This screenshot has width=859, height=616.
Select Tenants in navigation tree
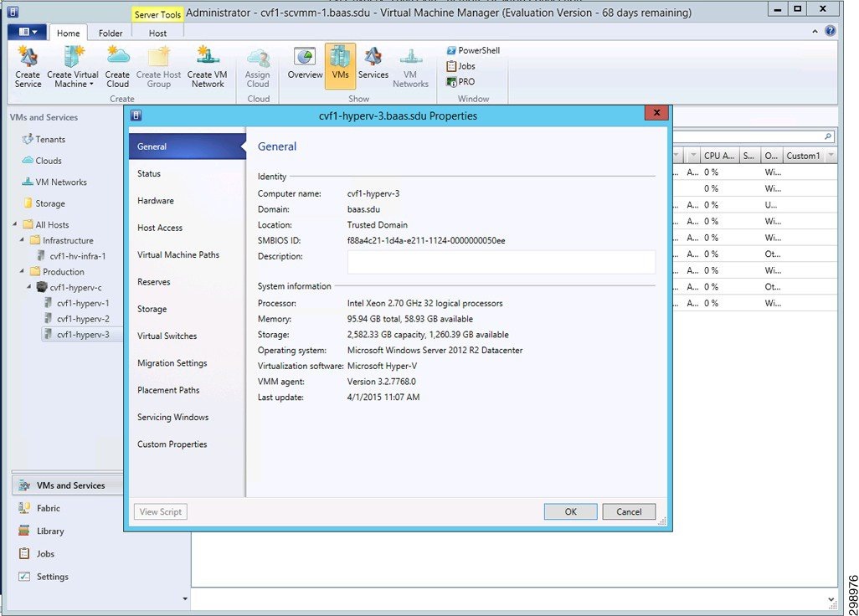[44, 139]
